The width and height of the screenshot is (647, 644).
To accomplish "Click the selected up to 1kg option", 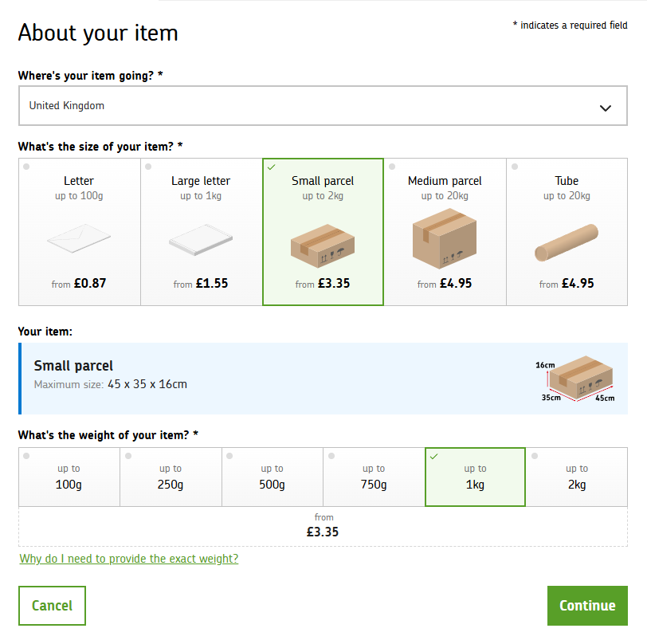I will click(475, 477).
